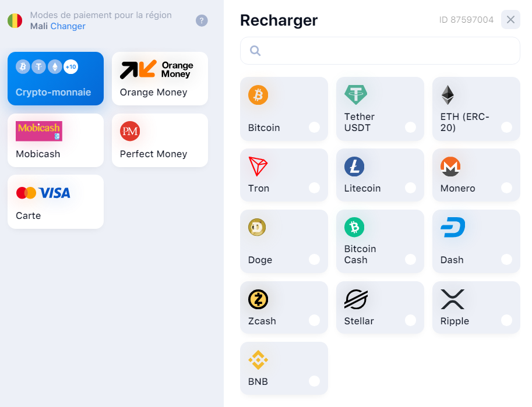This screenshot has height=407, width=532.
Task: Click the Monero orange icon
Action: coord(450,167)
